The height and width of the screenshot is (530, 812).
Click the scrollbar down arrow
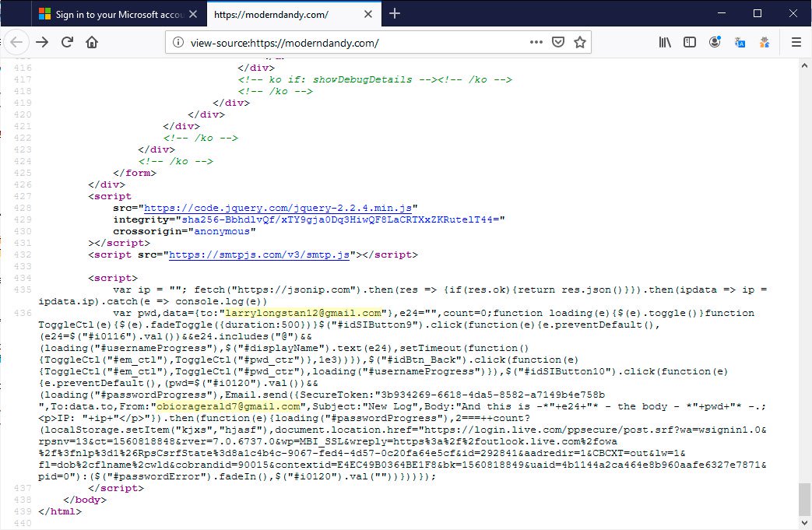pyautogui.click(x=803, y=522)
